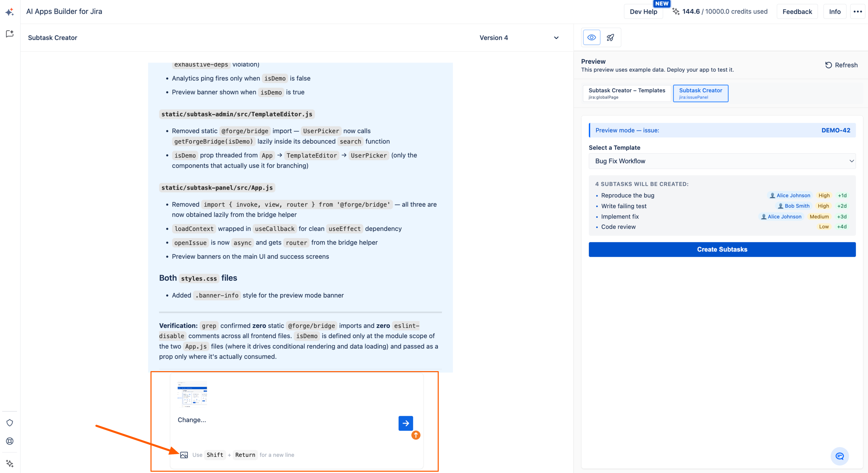The height and width of the screenshot is (473, 868).
Task: Click the Low priority badge
Action: [824, 227]
